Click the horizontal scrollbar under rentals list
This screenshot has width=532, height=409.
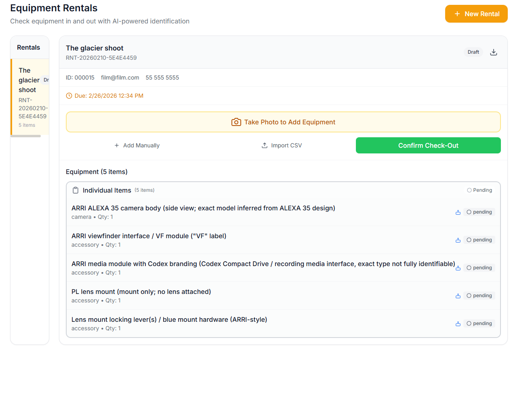pos(25,136)
